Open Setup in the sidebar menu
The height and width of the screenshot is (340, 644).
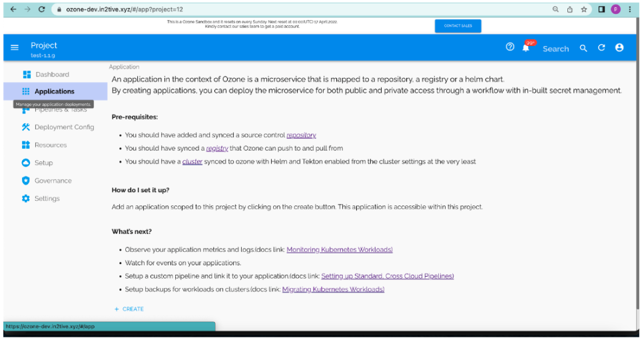43,163
